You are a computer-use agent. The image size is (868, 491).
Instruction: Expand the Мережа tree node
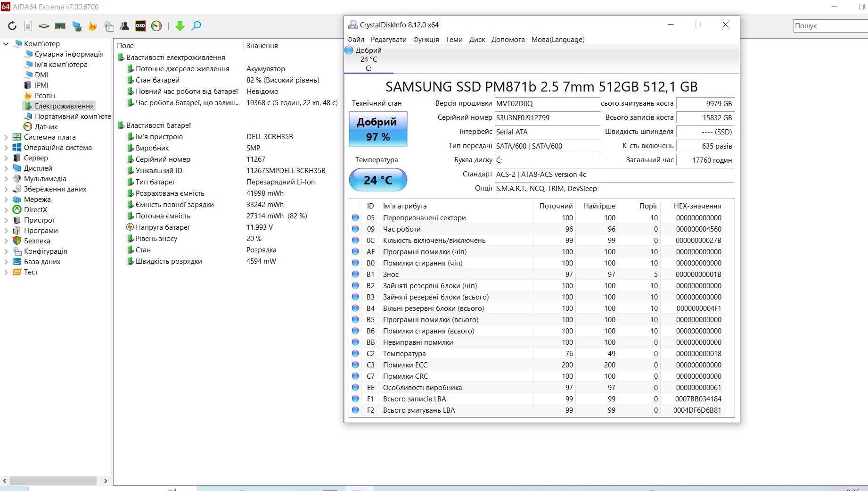(x=6, y=200)
